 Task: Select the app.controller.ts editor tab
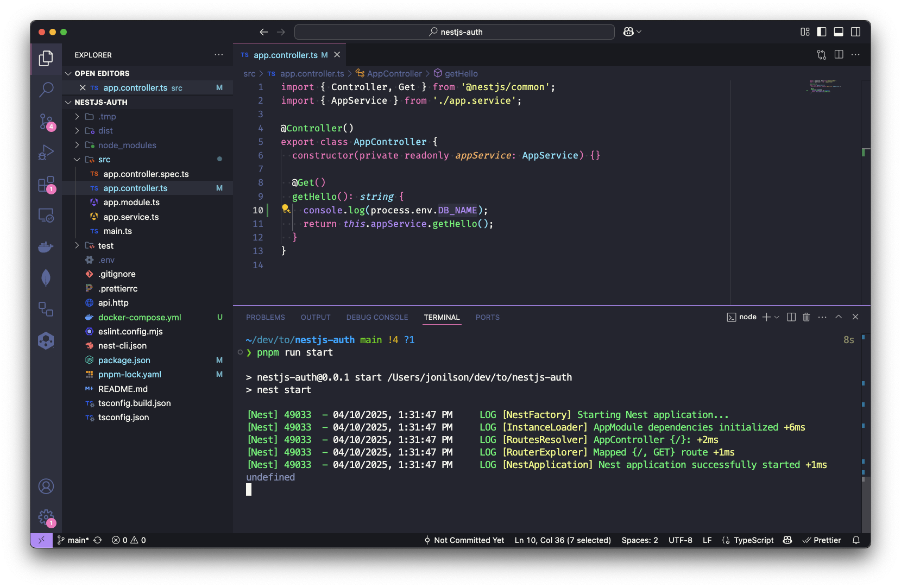[289, 55]
